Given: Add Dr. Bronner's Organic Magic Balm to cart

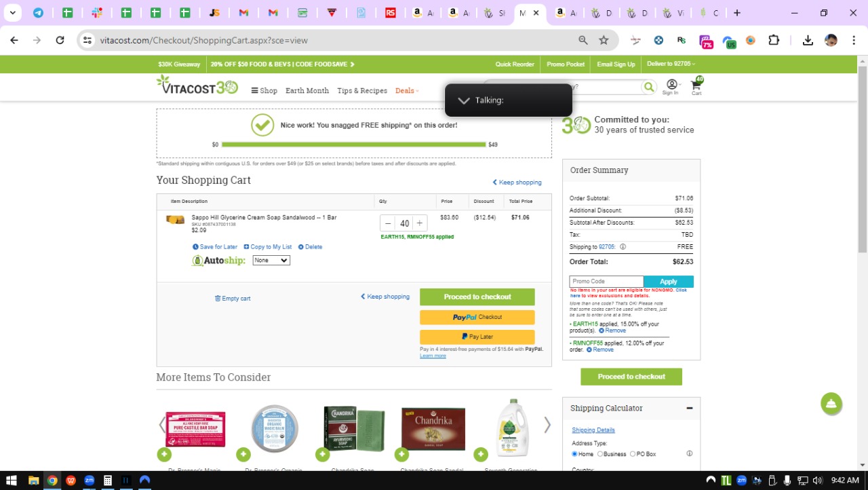Looking at the screenshot, I should [243, 455].
